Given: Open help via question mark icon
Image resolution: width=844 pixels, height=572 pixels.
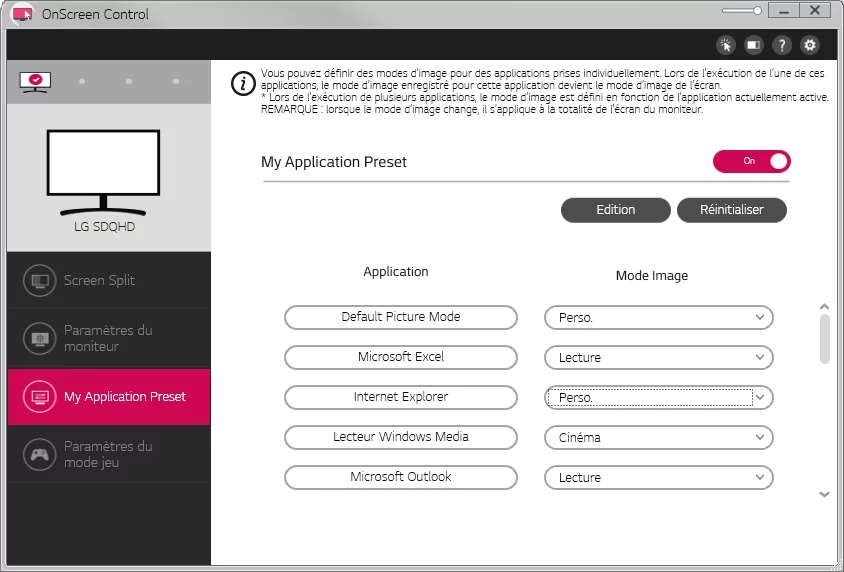Looking at the screenshot, I should coord(782,45).
